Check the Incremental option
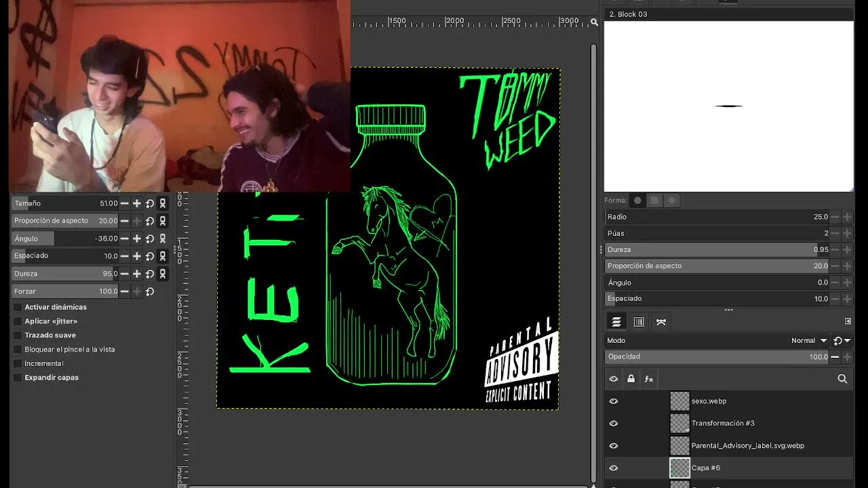The height and width of the screenshot is (488, 868). (18, 363)
